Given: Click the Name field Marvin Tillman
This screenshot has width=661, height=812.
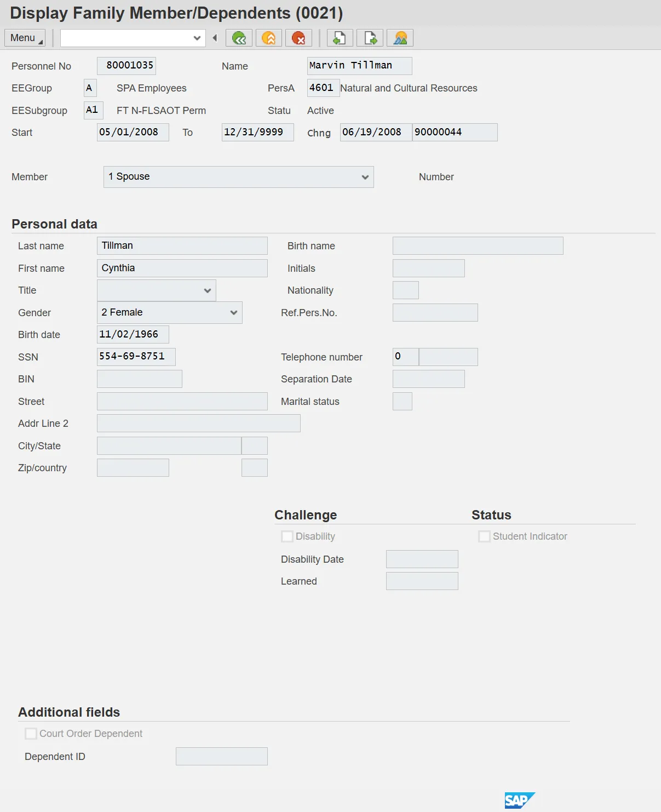Looking at the screenshot, I should (360, 66).
